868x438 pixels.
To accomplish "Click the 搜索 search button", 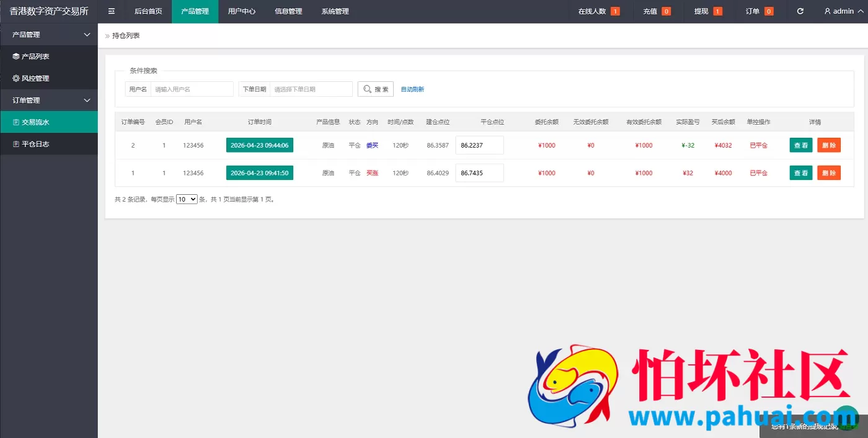I will click(376, 89).
